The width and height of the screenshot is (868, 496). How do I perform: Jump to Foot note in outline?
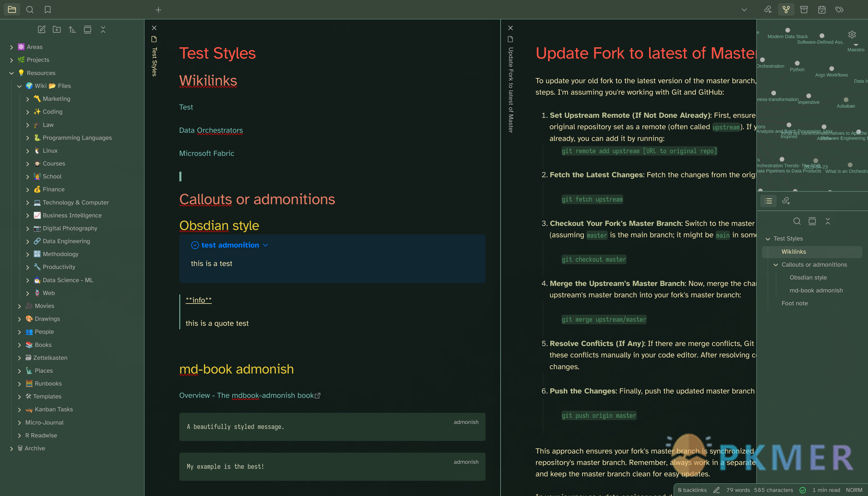[795, 303]
